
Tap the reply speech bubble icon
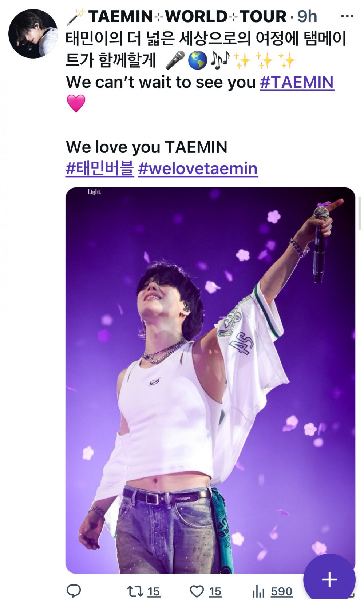(74, 590)
